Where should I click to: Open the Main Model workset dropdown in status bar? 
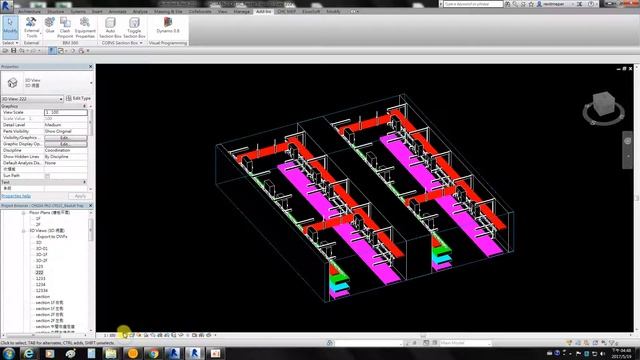tap(464, 343)
